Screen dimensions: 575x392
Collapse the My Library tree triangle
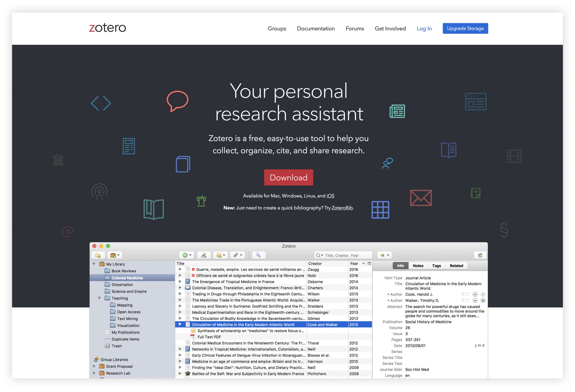tap(94, 264)
